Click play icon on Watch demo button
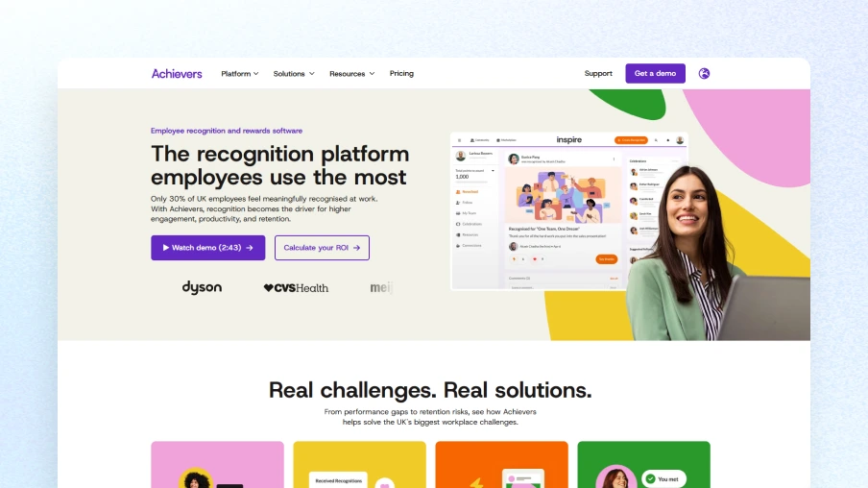Image resolution: width=868 pixels, height=488 pixels. (x=165, y=248)
